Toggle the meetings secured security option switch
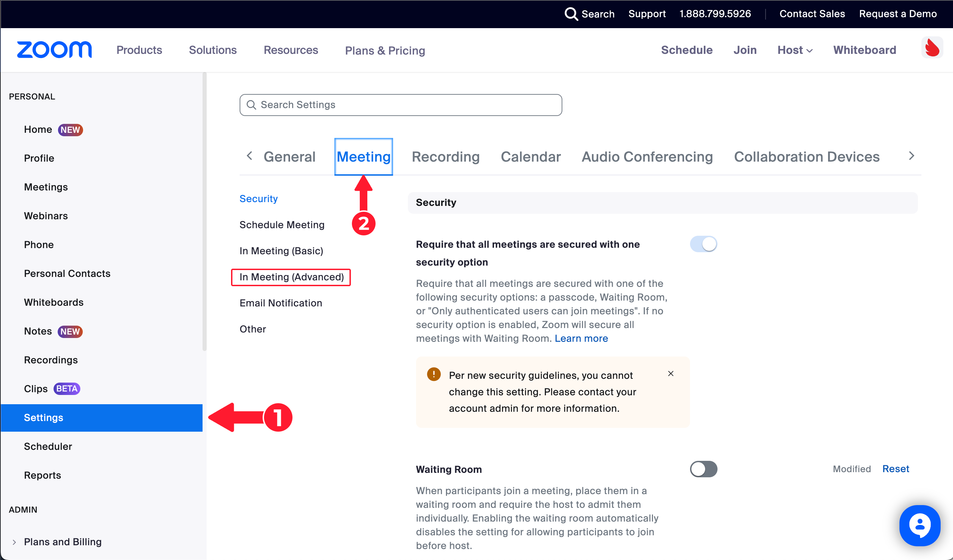 703,244
